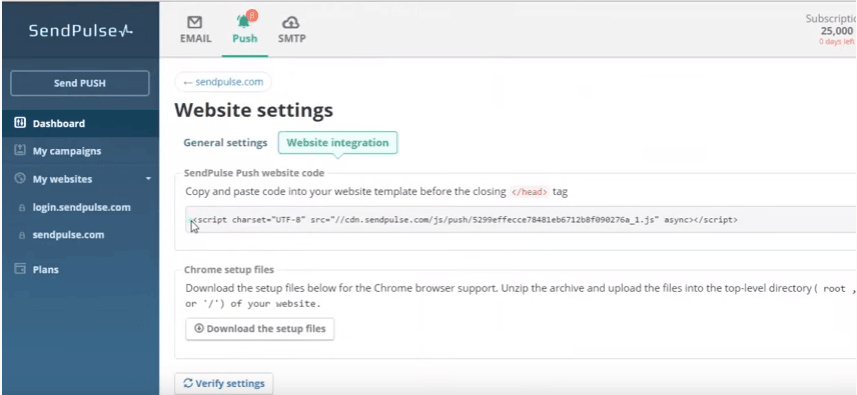Click the Subscription counter at top right
Viewport: 857px width, 395px height.
(831, 25)
